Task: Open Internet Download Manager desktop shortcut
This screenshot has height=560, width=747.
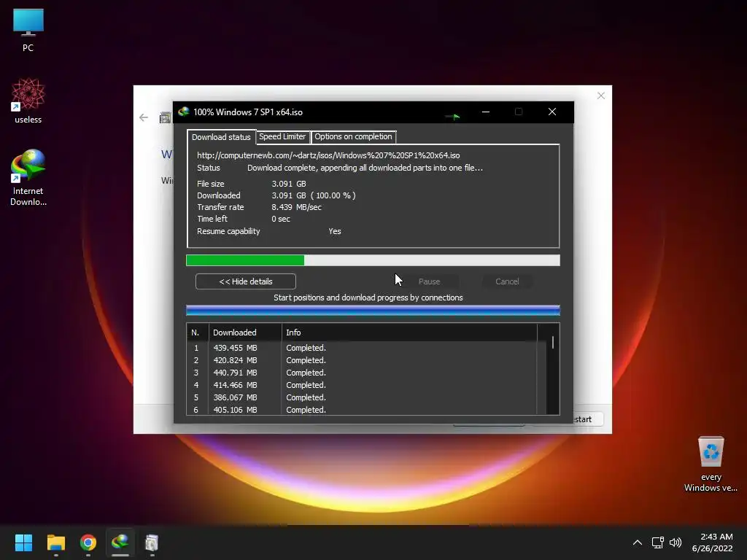Action: coord(28,177)
